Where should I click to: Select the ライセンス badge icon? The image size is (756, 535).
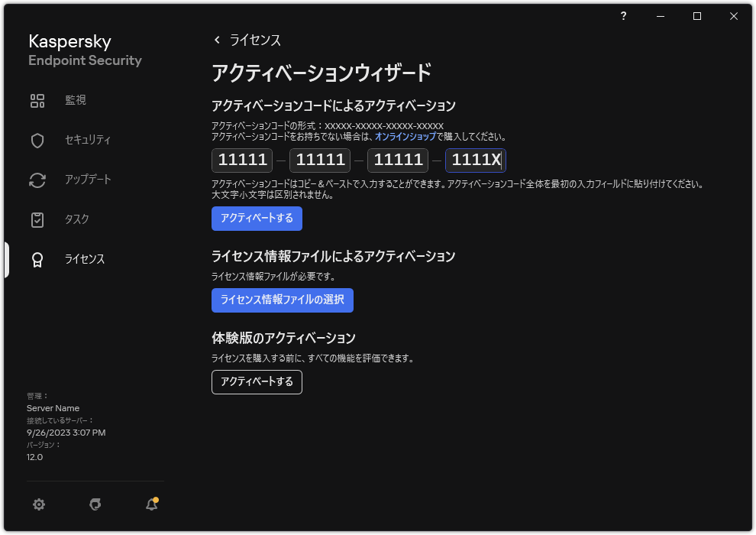[37, 259]
